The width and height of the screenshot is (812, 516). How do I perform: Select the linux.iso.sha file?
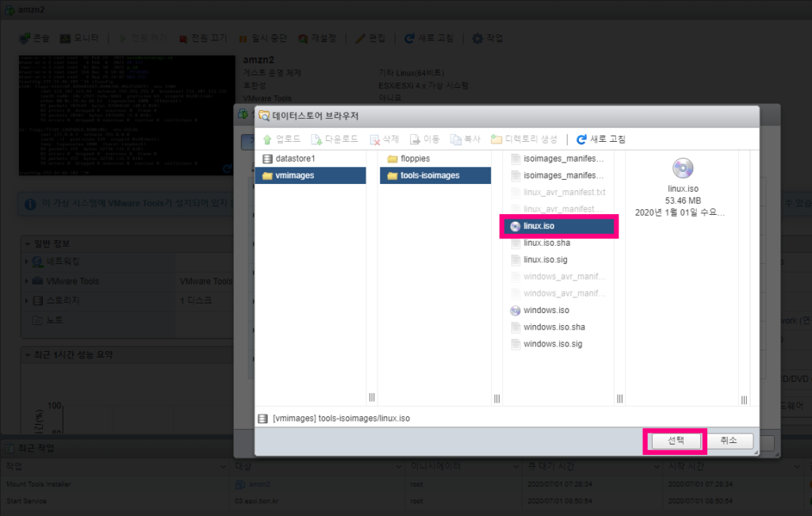[559, 243]
